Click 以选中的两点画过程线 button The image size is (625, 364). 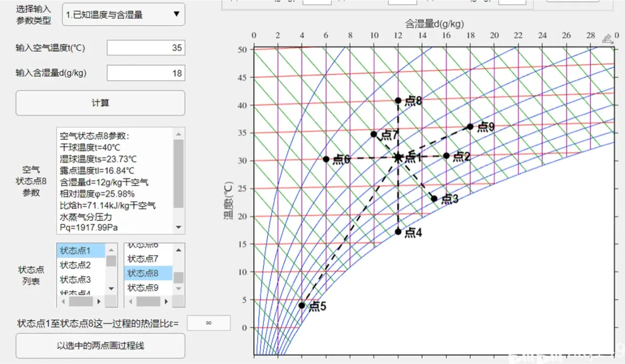coord(101,346)
